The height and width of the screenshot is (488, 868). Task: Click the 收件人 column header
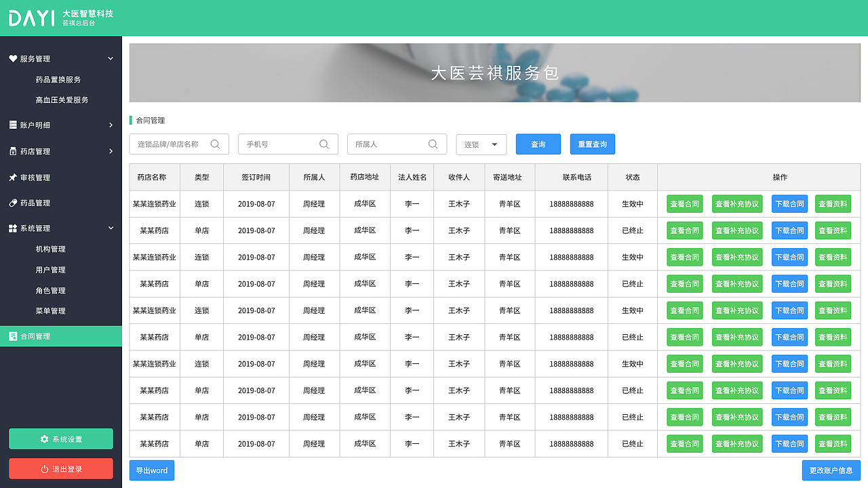pyautogui.click(x=459, y=177)
